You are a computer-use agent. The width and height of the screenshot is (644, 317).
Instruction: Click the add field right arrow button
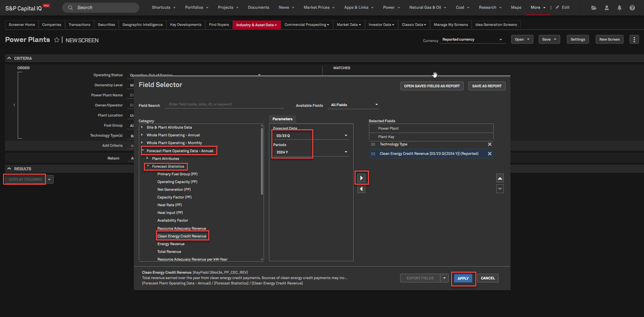coord(361,178)
